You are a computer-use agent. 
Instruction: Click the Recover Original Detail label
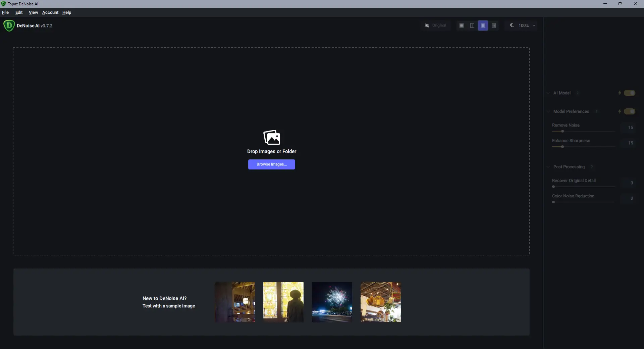click(574, 181)
